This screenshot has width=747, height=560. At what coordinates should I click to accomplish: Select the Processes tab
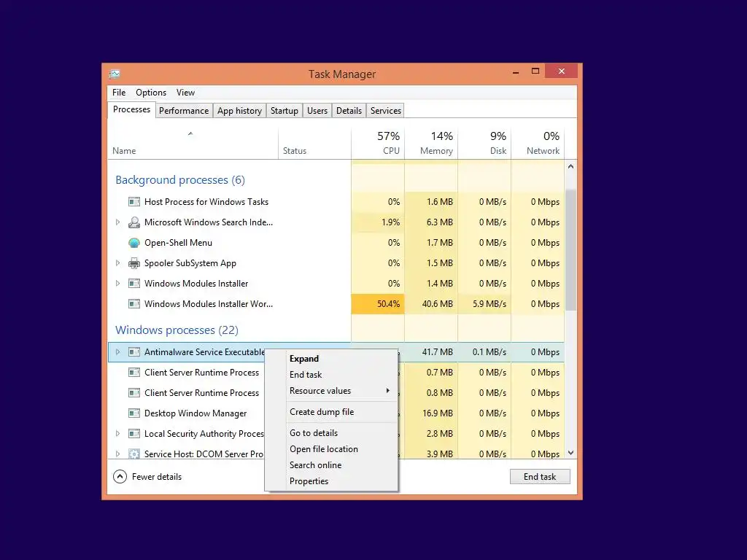(131, 109)
